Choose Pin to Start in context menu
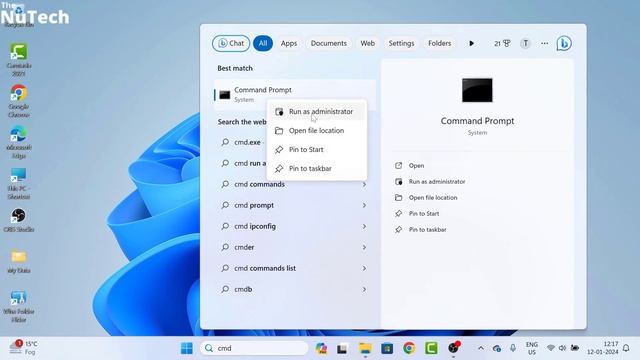The height and width of the screenshot is (360, 640). click(317, 149)
